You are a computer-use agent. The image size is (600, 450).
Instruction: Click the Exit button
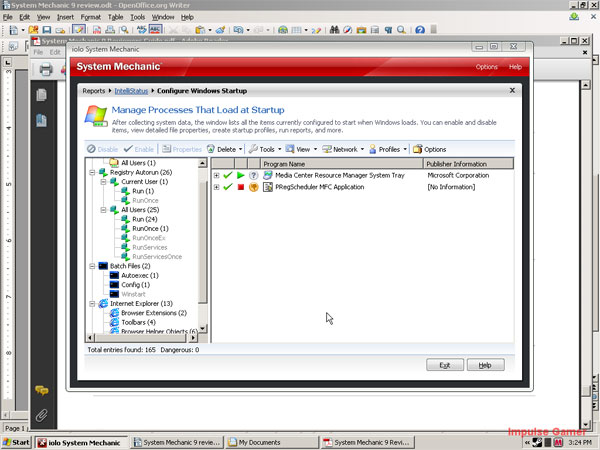tap(445, 365)
